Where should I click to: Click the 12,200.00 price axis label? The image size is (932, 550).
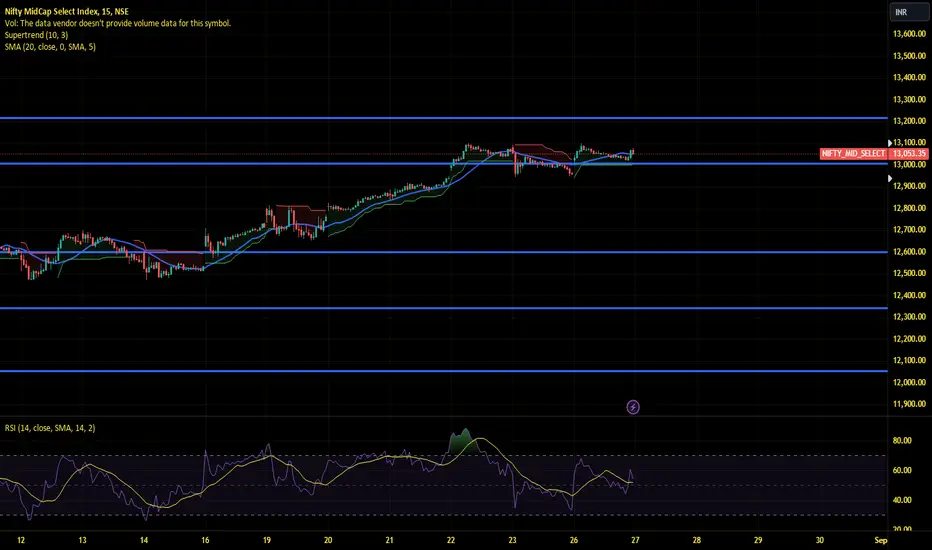(x=909, y=339)
